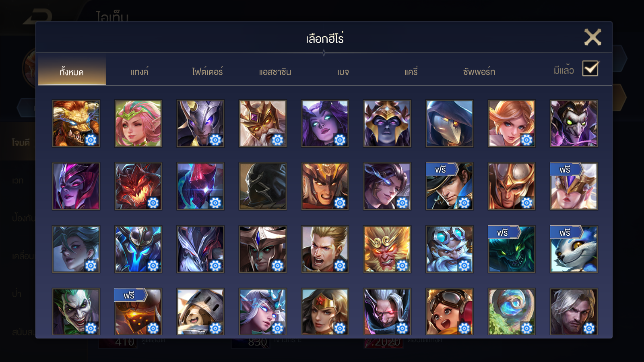Choose the orange lion beast hero
The width and height of the screenshot is (644, 362).
pyautogui.click(x=76, y=123)
